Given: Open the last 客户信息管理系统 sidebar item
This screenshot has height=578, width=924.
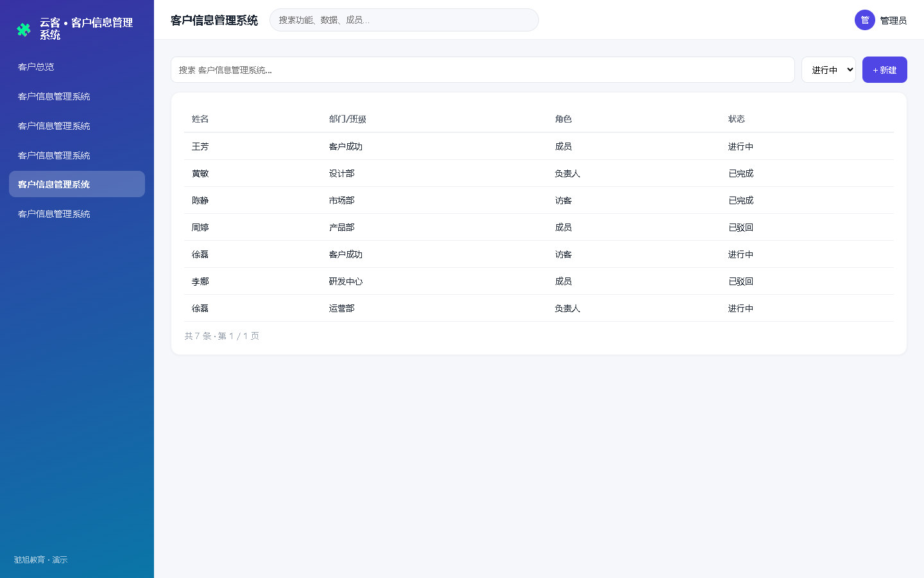Looking at the screenshot, I should click(x=77, y=214).
